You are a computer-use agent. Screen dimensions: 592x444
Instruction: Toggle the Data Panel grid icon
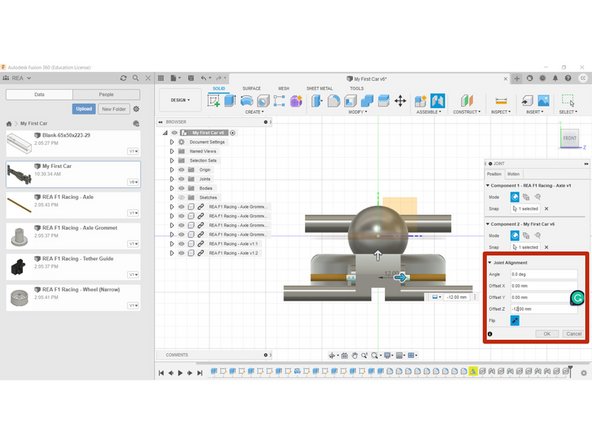(161, 78)
